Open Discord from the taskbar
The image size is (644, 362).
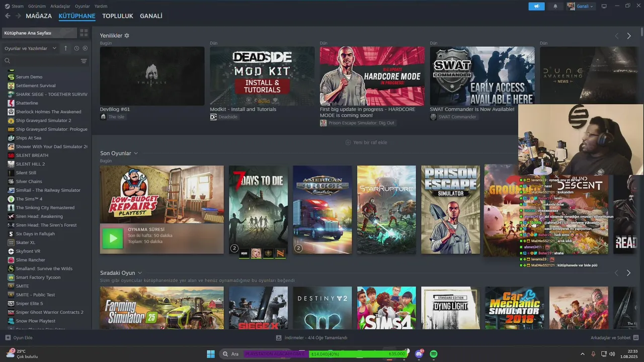419,354
